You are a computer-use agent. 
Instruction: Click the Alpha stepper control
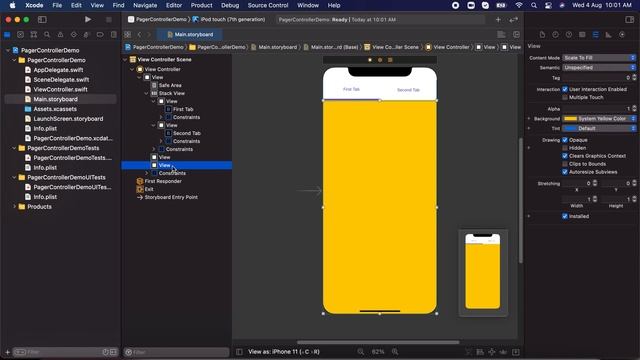(634, 109)
